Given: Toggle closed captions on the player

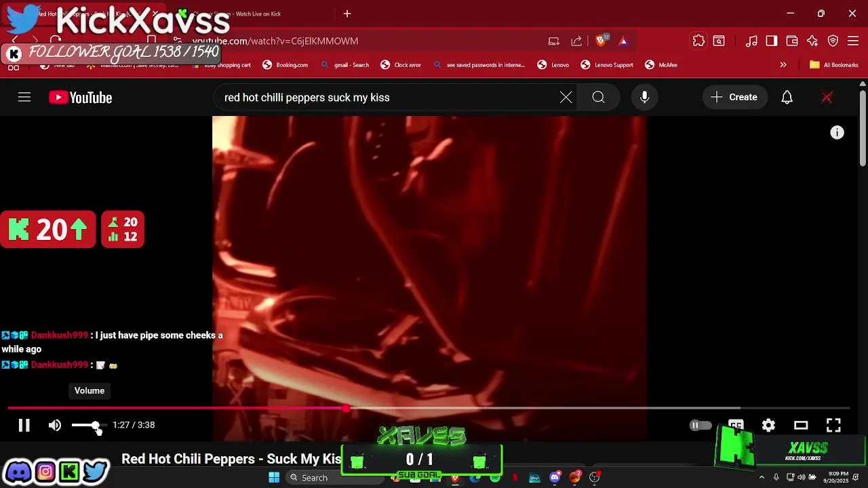Looking at the screenshot, I should (736, 425).
